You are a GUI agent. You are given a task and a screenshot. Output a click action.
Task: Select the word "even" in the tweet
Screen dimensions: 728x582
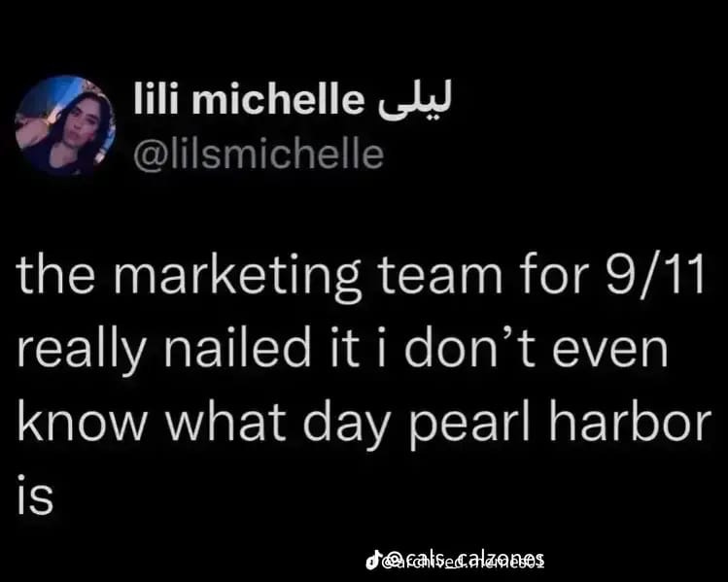click(x=610, y=351)
